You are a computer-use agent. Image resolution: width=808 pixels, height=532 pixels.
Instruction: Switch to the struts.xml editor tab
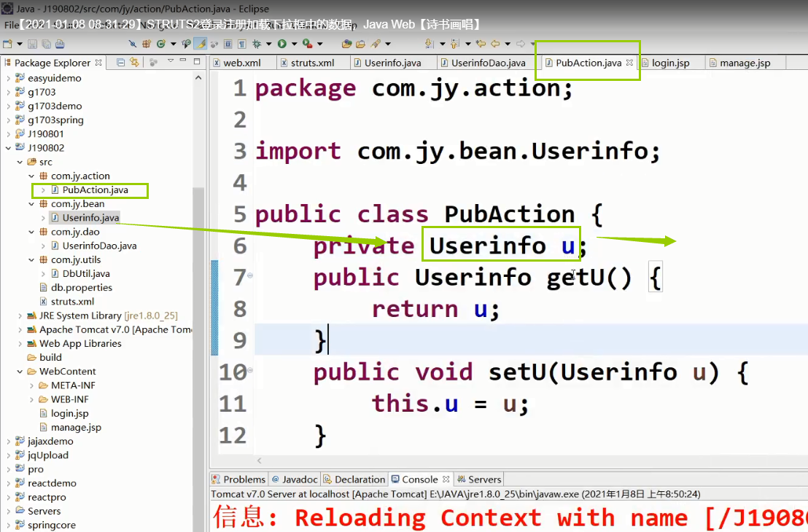(307, 63)
